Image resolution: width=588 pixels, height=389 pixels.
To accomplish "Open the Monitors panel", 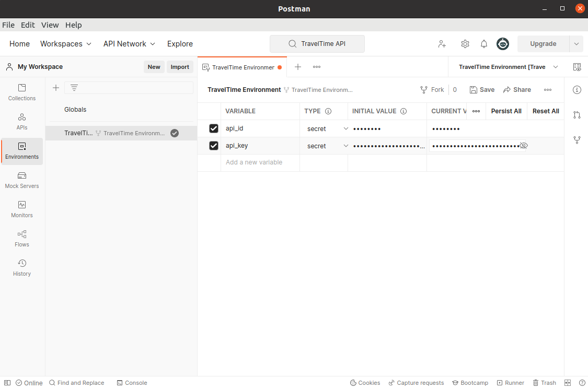I will (21, 209).
